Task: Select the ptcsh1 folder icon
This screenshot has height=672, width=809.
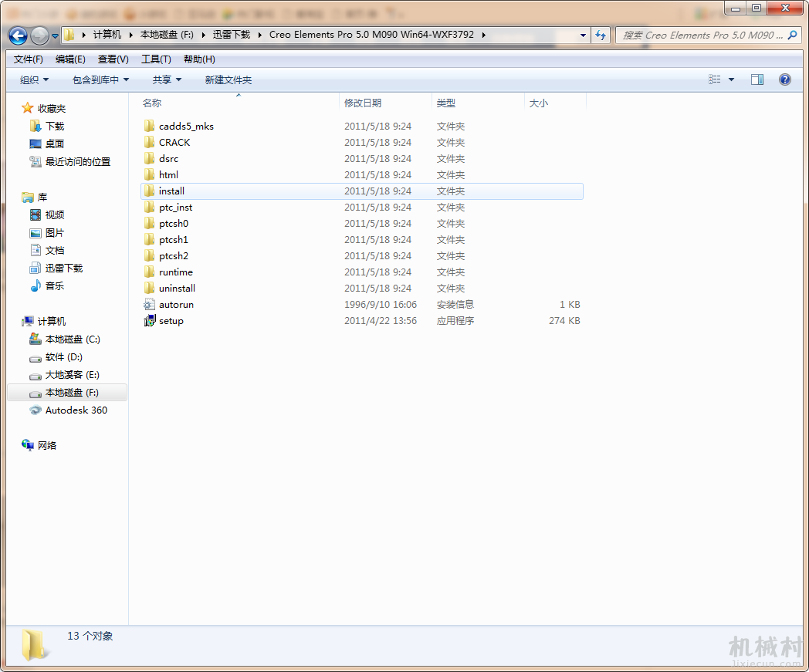Action: coord(149,239)
